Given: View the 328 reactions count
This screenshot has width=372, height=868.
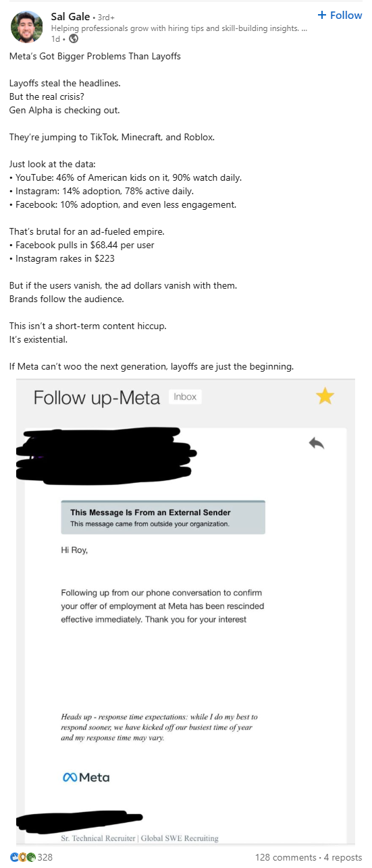Looking at the screenshot, I should pyautogui.click(x=45, y=857).
